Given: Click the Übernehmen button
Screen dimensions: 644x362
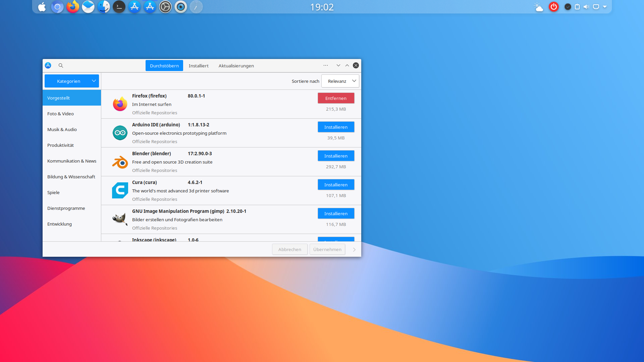Looking at the screenshot, I should point(327,249).
